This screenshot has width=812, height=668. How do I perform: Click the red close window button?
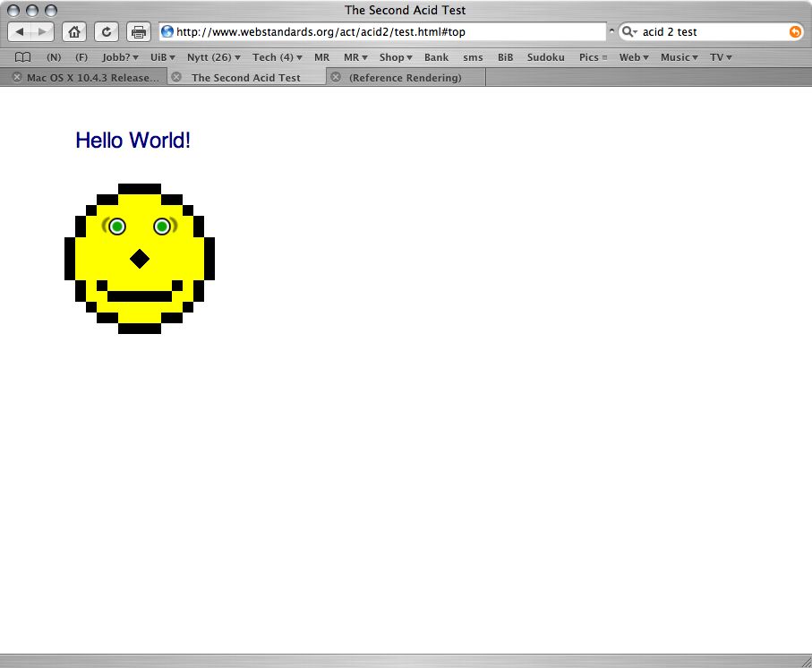click(x=13, y=11)
